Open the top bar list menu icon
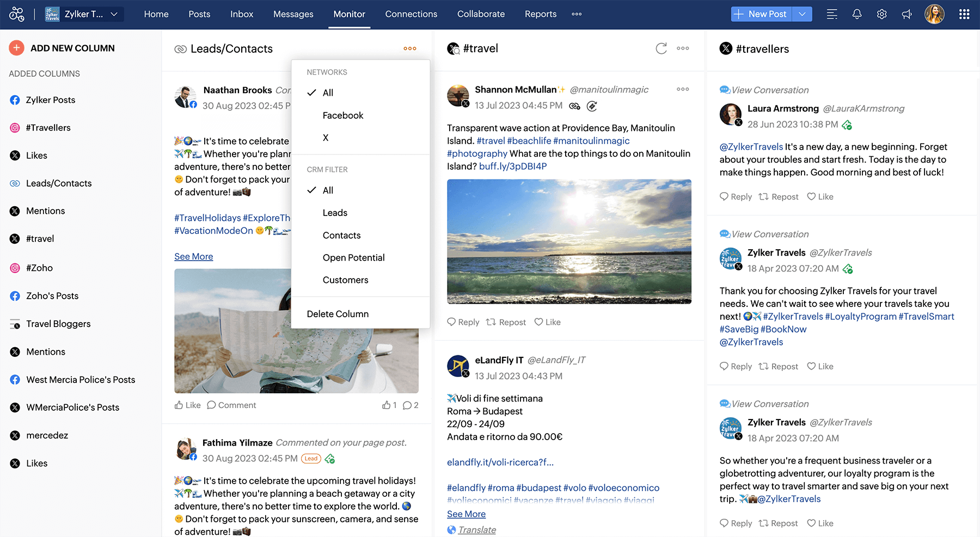The height and width of the screenshot is (537, 980). pos(831,14)
